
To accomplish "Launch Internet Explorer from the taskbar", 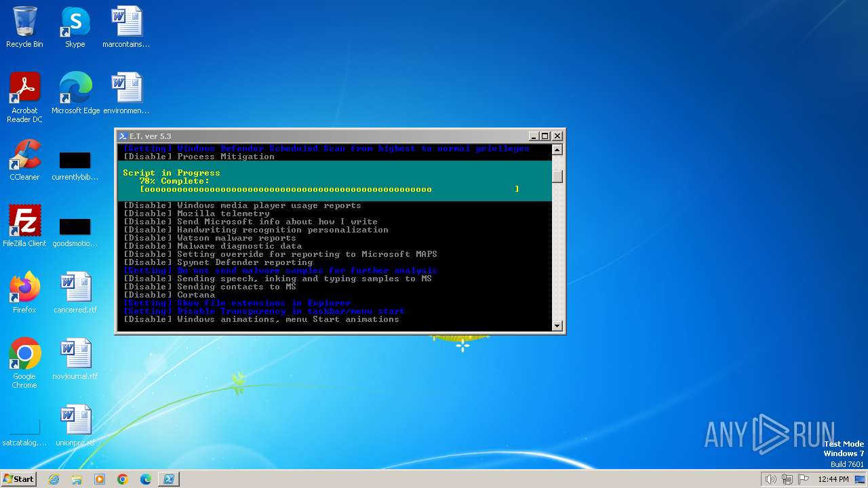I will (54, 479).
